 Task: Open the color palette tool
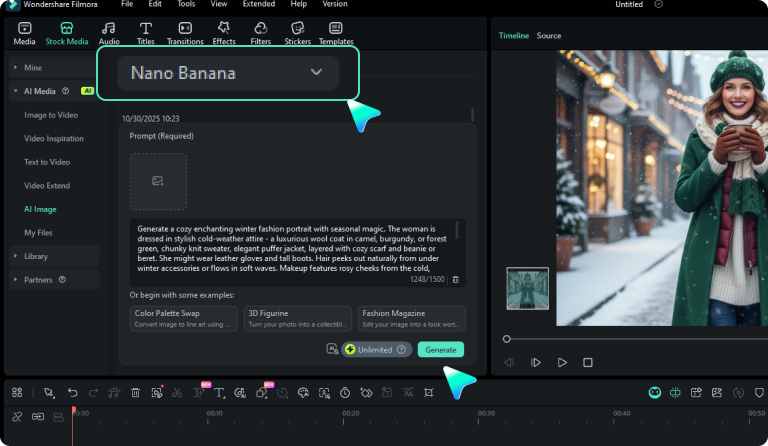[303, 393]
